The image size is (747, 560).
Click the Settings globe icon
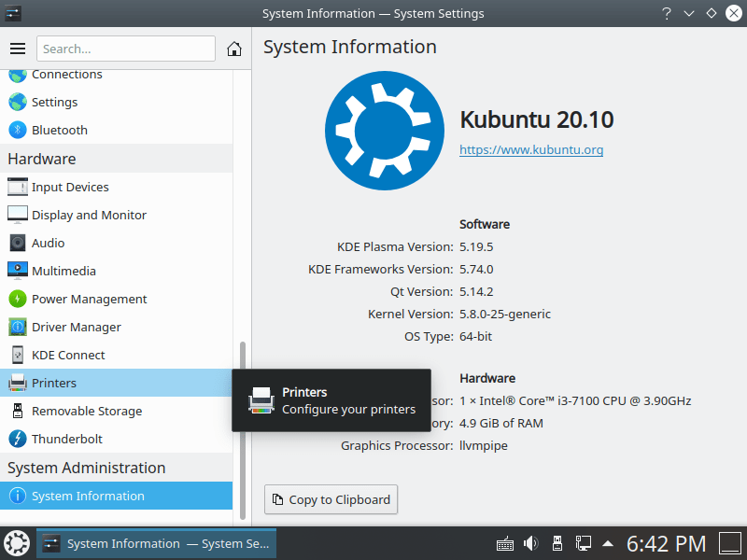click(18, 102)
